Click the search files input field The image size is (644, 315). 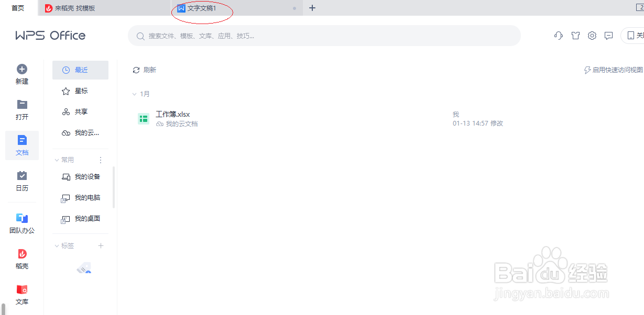[x=324, y=36]
